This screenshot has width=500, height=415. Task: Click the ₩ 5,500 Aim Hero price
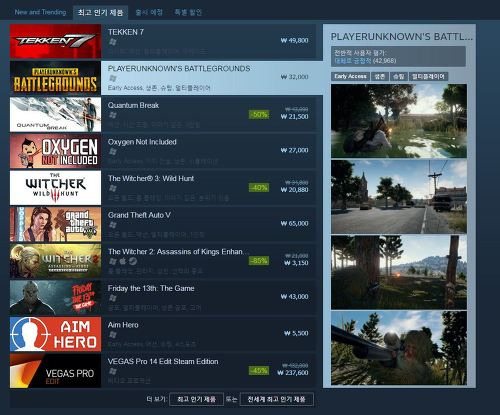pos(296,333)
